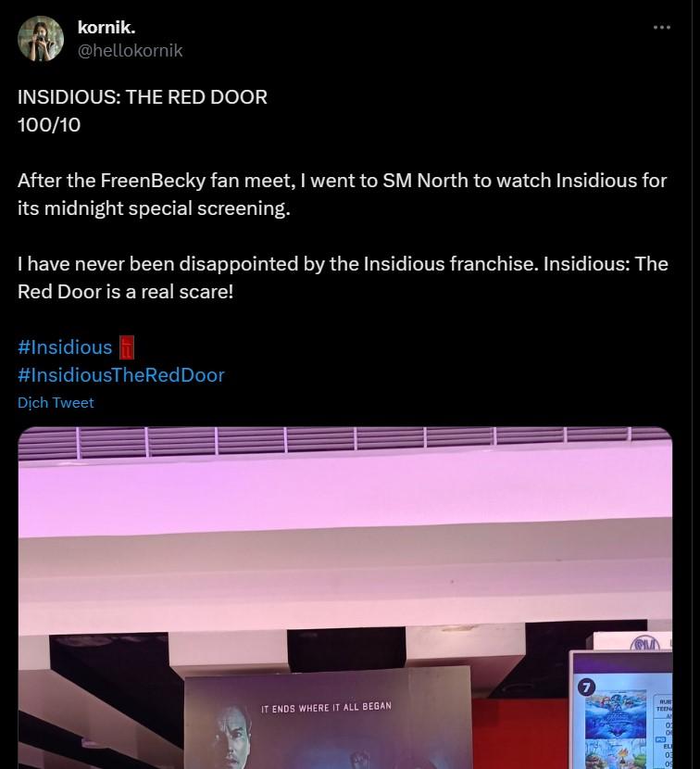Click the display name kornik.

[106, 28]
